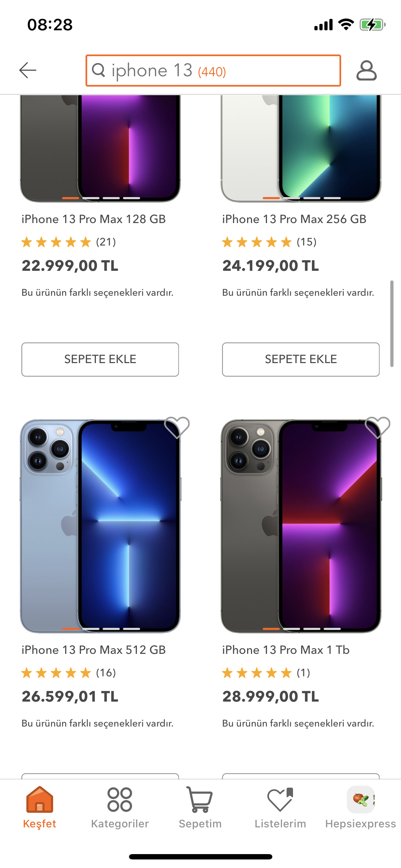Open the graphite iPhone 13 Pro Max 1 Tb image

[x=301, y=526]
